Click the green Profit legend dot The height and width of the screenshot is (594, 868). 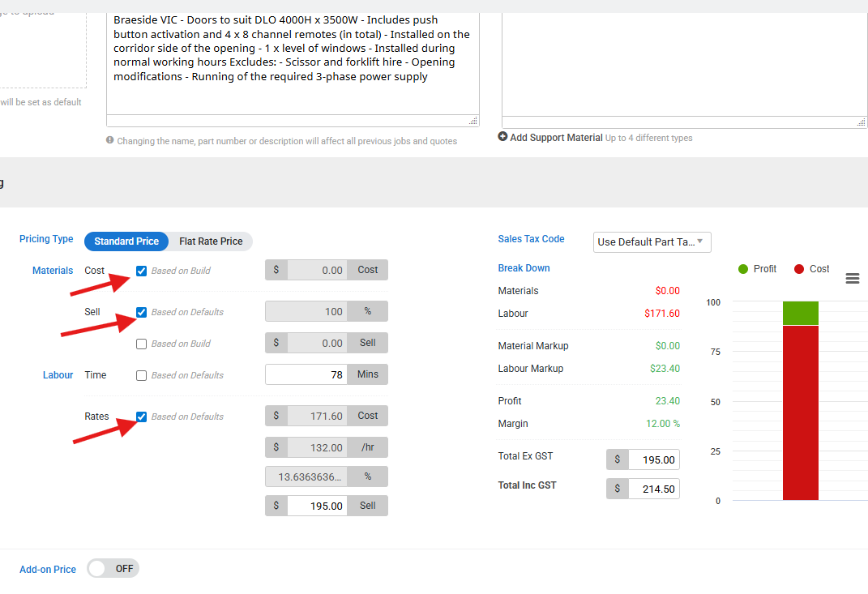(x=743, y=269)
